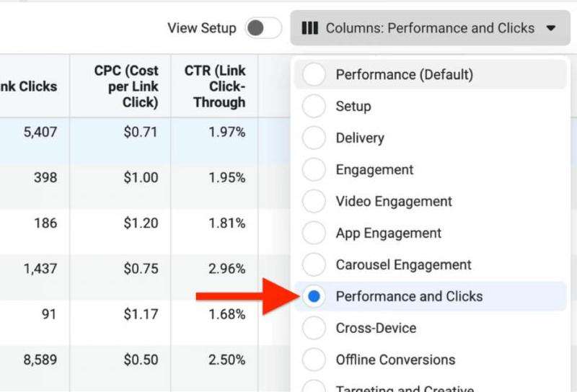Select the Carousel Engagement radio option
The height and width of the screenshot is (392, 577).
[x=314, y=264]
